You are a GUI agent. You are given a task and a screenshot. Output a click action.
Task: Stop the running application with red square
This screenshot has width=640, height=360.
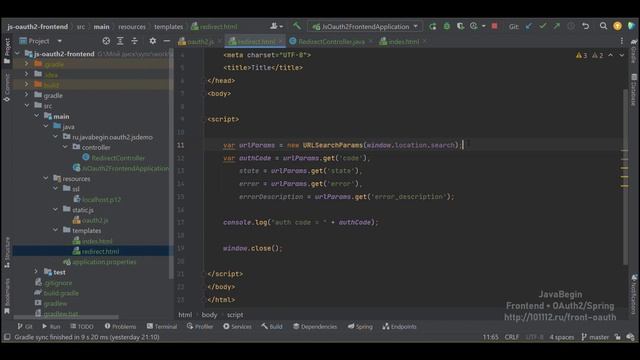(x=494, y=27)
